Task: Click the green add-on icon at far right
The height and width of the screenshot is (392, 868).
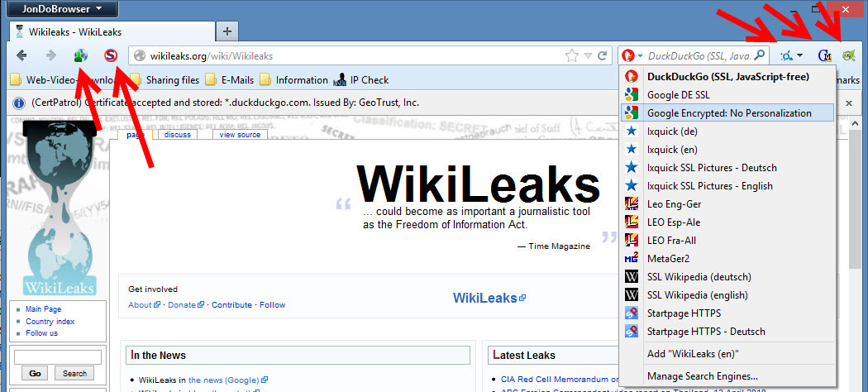Action: (x=849, y=55)
